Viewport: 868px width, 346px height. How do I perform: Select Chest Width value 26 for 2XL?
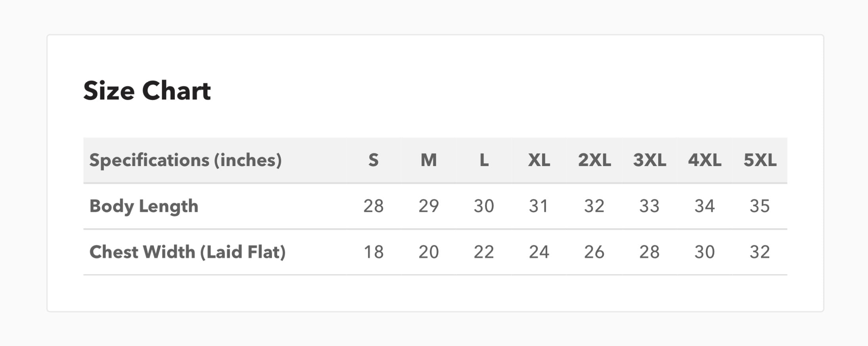pos(594,252)
